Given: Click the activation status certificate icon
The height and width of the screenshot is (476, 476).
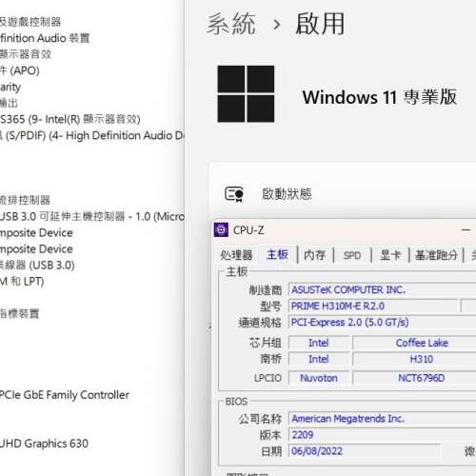Looking at the screenshot, I should (234, 194).
